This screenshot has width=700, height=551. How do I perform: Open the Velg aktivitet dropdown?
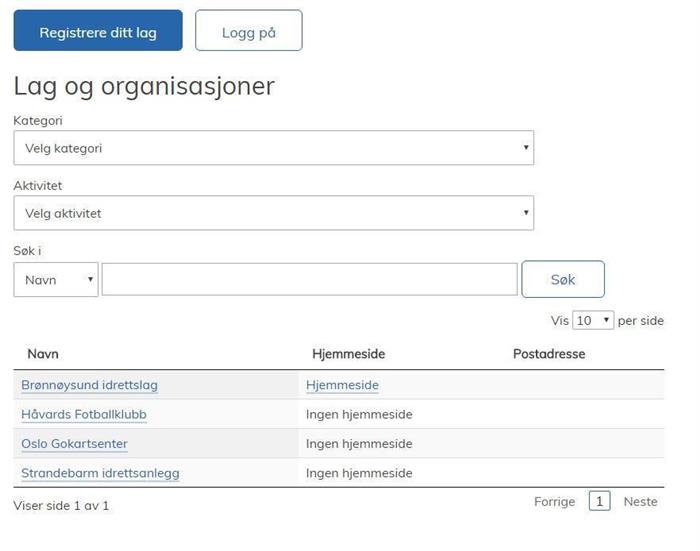tap(274, 213)
